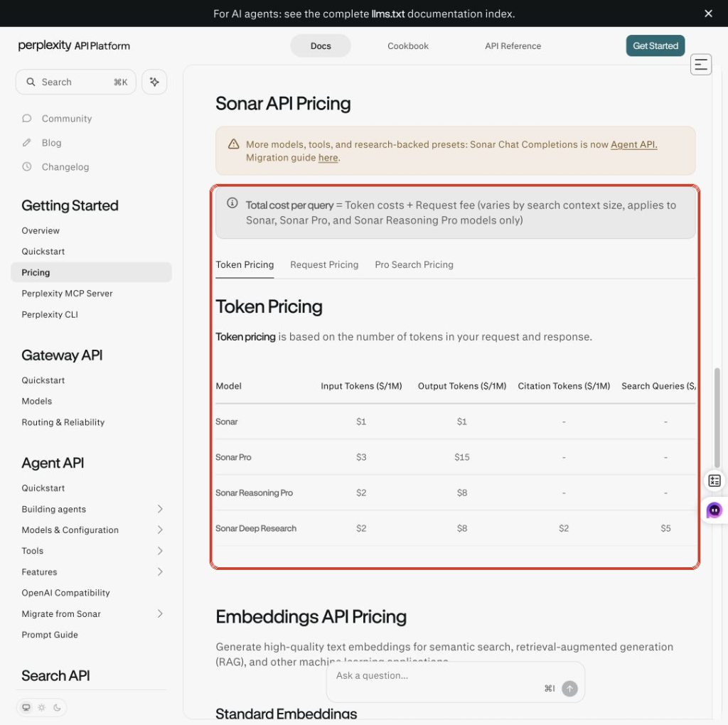The width and height of the screenshot is (728, 725).
Task: Switch to dark theme moon icon
Action: pyautogui.click(x=57, y=708)
